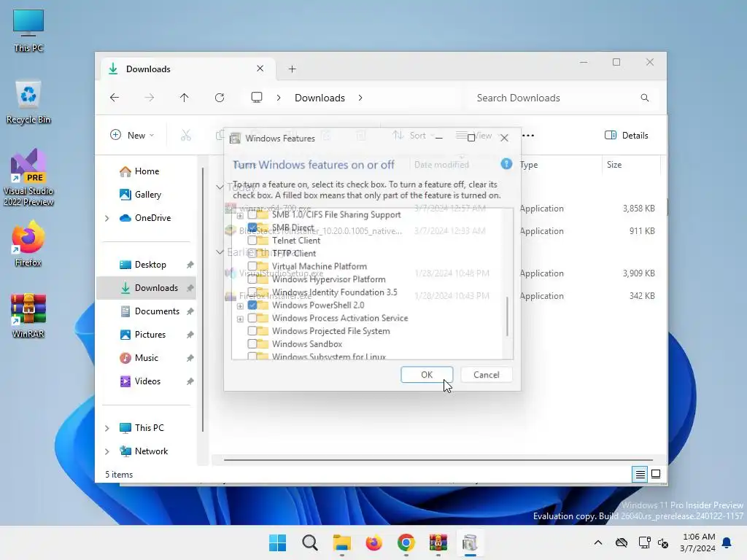Uncheck SMB Direct feature
This screenshot has width=747, height=560.
pyautogui.click(x=252, y=227)
